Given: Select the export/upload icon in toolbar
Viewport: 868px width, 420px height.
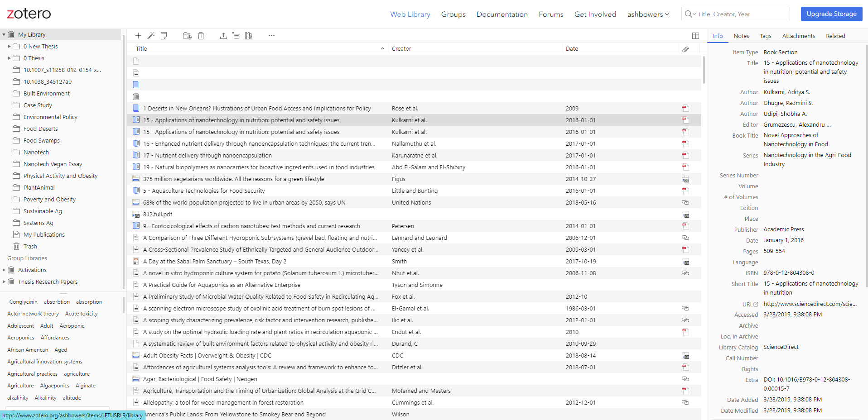Looking at the screenshot, I should click(x=223, y=35).
